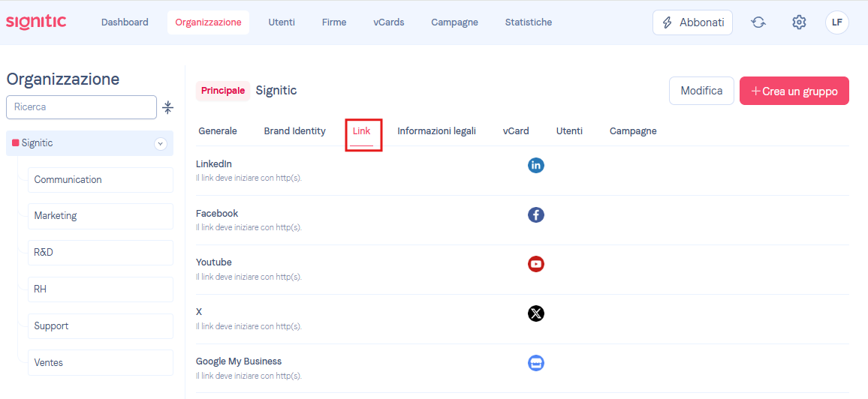Select the Support group in tree
Image resolution: width=868 pixels, height=399 pixels.
(100, 326)
